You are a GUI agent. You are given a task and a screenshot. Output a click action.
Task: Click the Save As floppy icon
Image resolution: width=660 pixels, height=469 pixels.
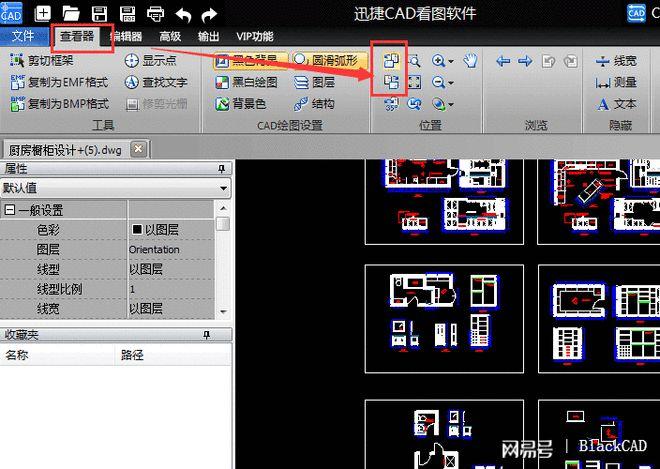click(127, 14)
